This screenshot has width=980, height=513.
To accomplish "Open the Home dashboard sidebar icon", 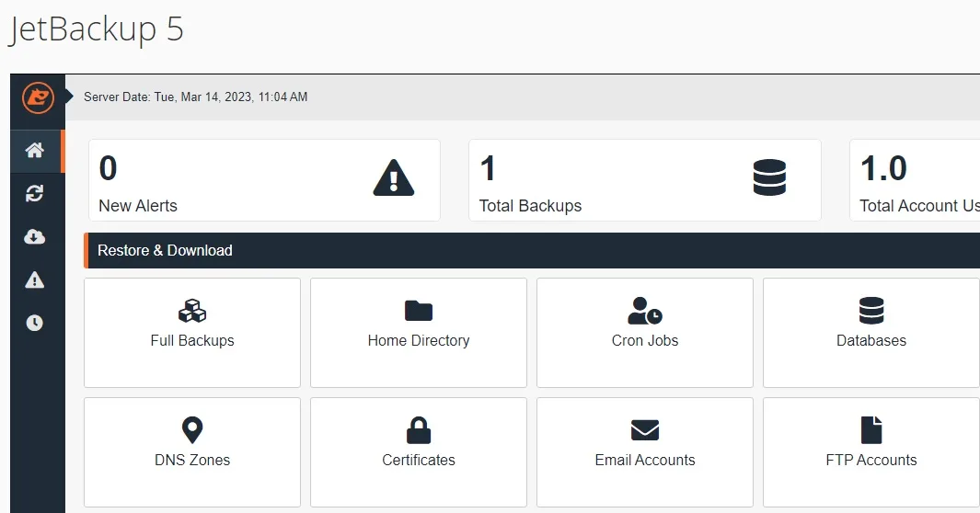I will point(35,151).
